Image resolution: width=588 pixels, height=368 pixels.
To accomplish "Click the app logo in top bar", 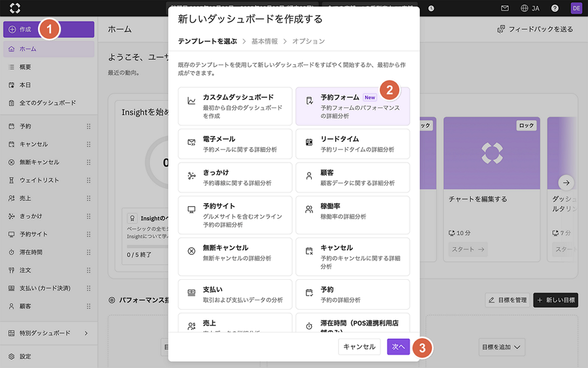I will (15, 8).
